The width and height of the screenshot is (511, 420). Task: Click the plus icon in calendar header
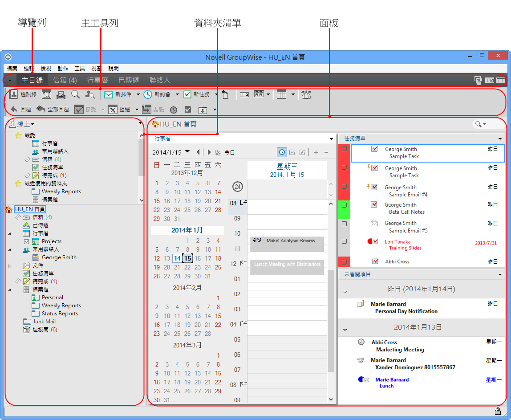(x=316, y=152)
